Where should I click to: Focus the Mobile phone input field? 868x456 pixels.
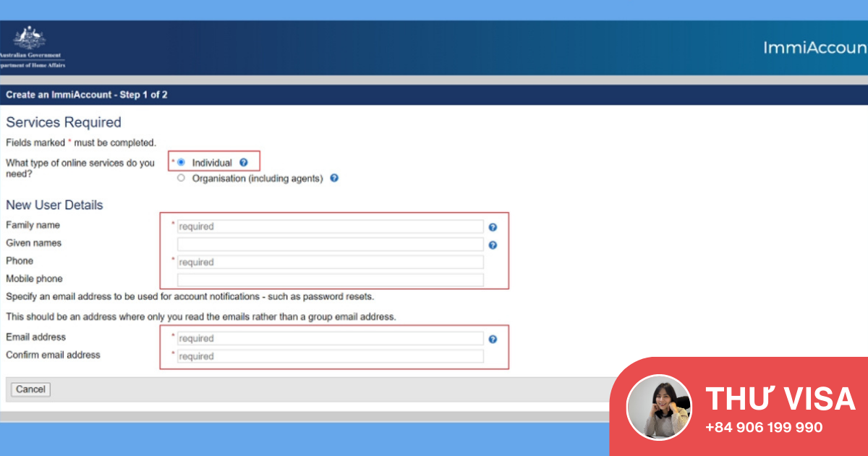[x=330, y=280]
